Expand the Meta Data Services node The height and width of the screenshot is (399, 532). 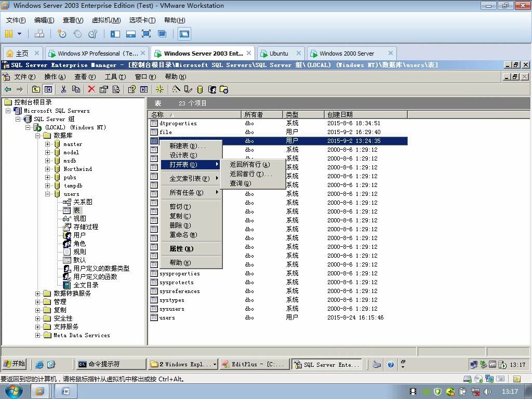[x=37, y=335]
